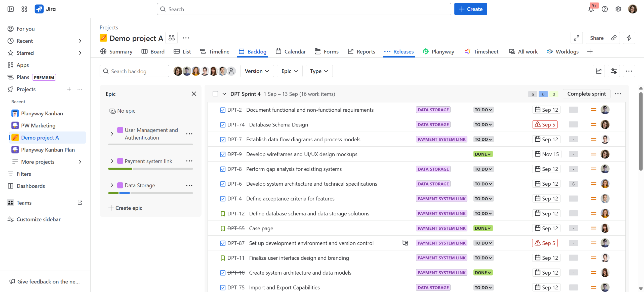644x292 pixels.
Task: Open view settings sliders icon
Action: [614, 71]
